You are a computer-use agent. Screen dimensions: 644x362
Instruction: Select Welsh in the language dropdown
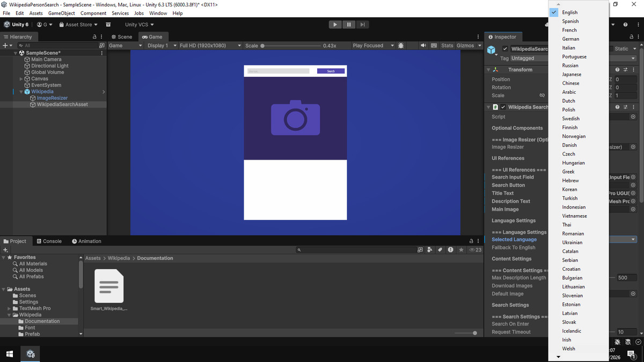coord(579,349)
